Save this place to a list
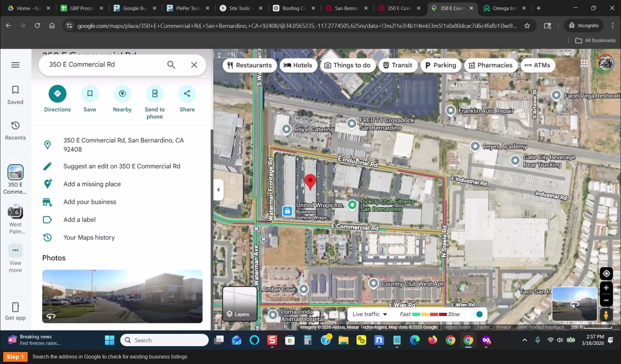The image size is (621, 364). (90, 99)
